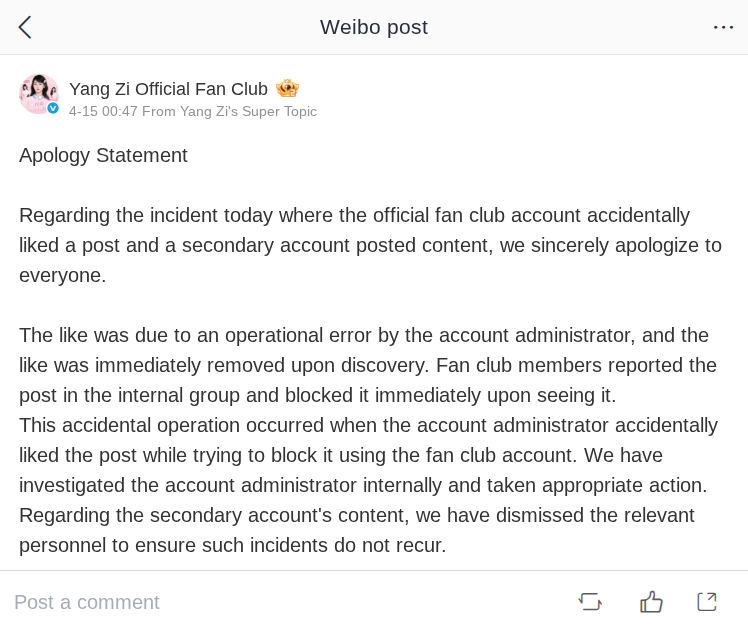Open the three-dot more options menu
The width and height of the screenshot is (748, 632).
click(x=723, y=27)
